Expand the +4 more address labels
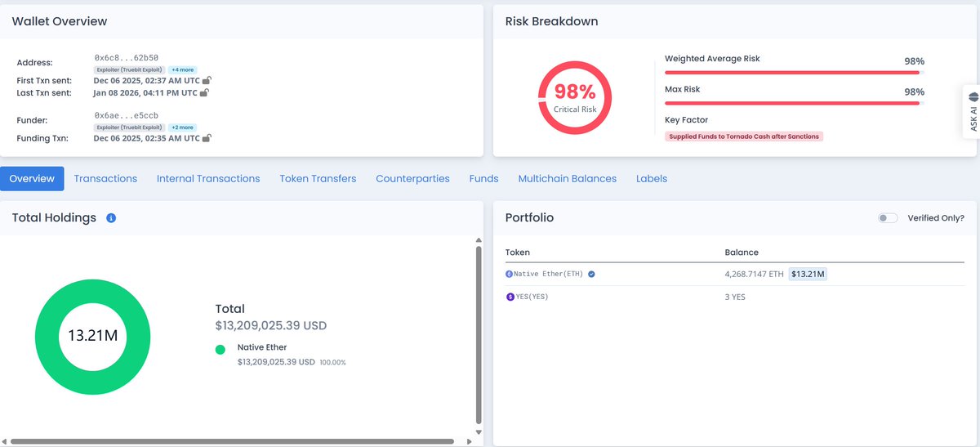 (x=182, y=69)
